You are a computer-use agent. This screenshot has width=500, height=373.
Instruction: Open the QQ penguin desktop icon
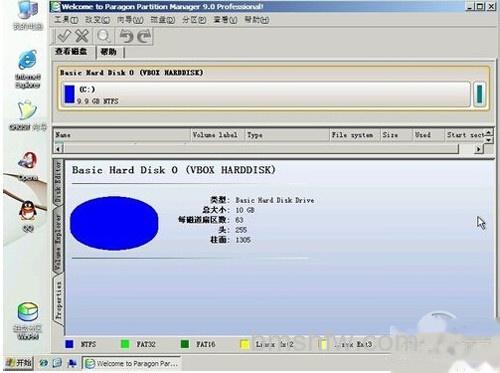tap(28, 215)
